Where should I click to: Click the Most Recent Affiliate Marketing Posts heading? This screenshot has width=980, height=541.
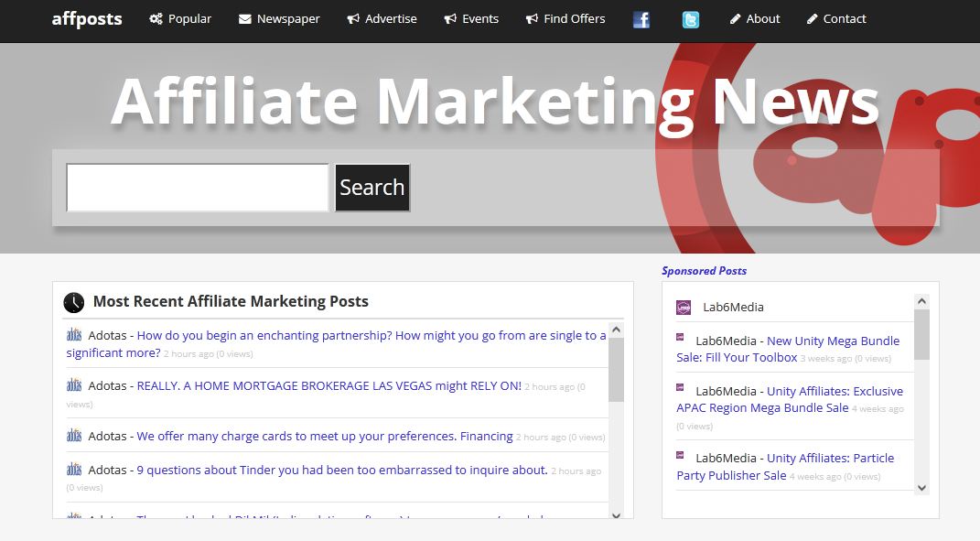pos(231,301)
